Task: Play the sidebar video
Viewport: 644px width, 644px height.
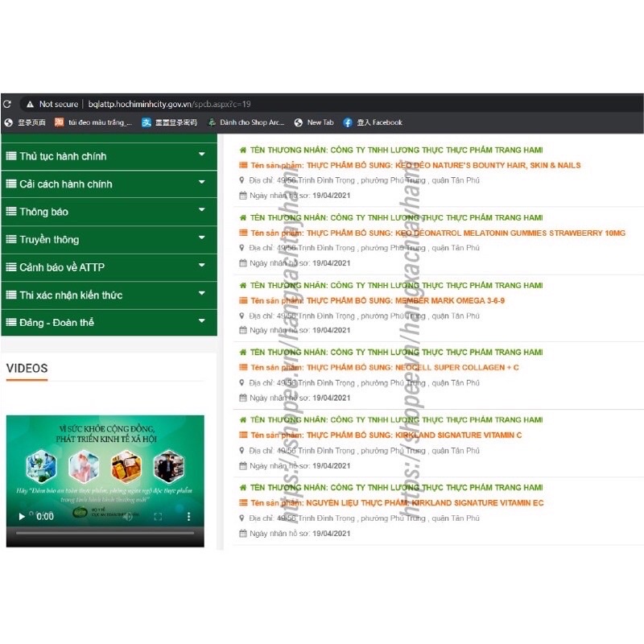Action: pos(22,516)
